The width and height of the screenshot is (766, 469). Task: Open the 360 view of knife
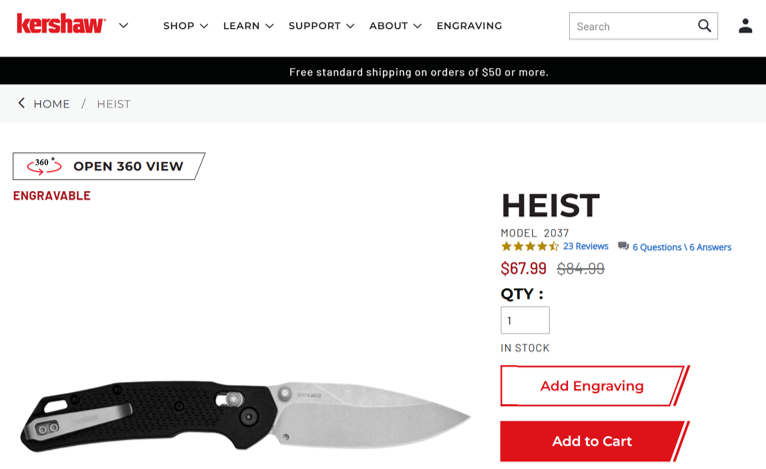108,166
